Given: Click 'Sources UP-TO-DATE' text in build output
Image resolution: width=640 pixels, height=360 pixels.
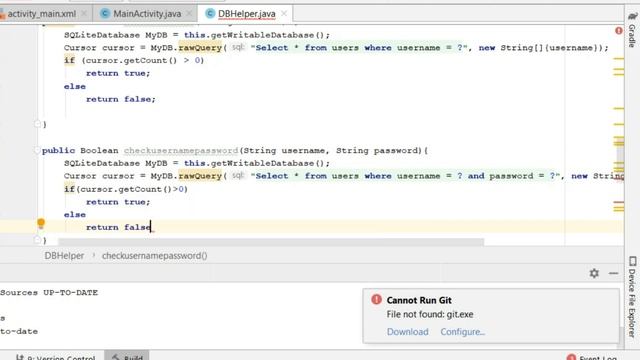Looking at the screenshot, I should [x=49, y=293].
